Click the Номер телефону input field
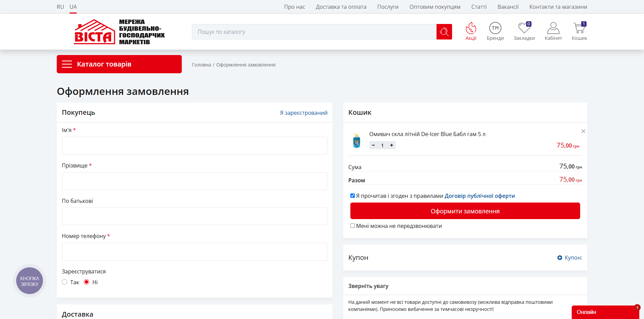The height and width of the screenshot is (319, 644). pos(195,251)
